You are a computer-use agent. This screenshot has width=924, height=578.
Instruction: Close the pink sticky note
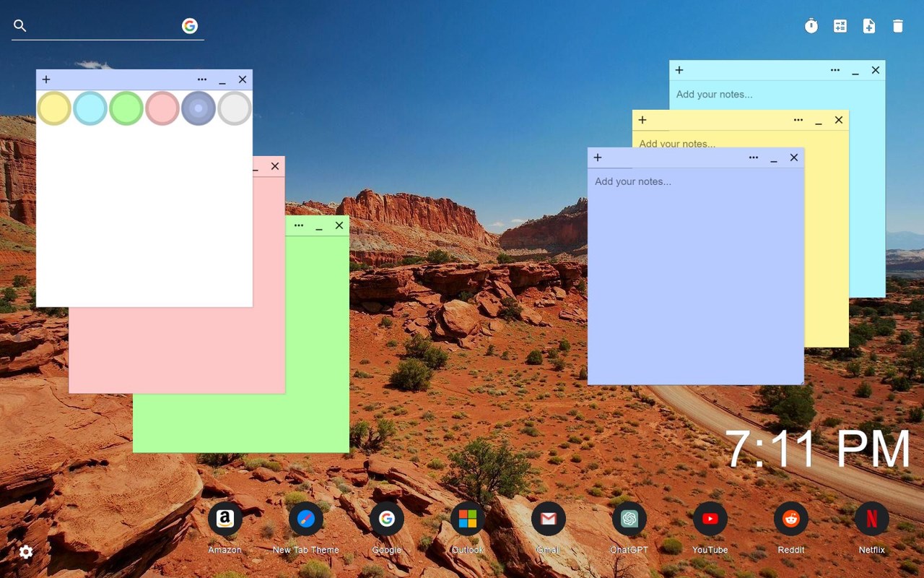275,166
